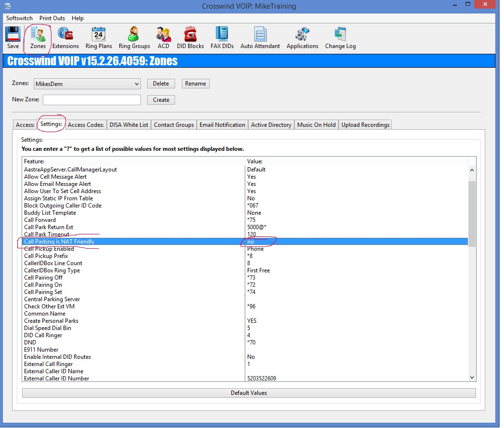Select the Call Pickup Enabled row
The height and width of the screenshot is (428, 504).
point(49,249)
